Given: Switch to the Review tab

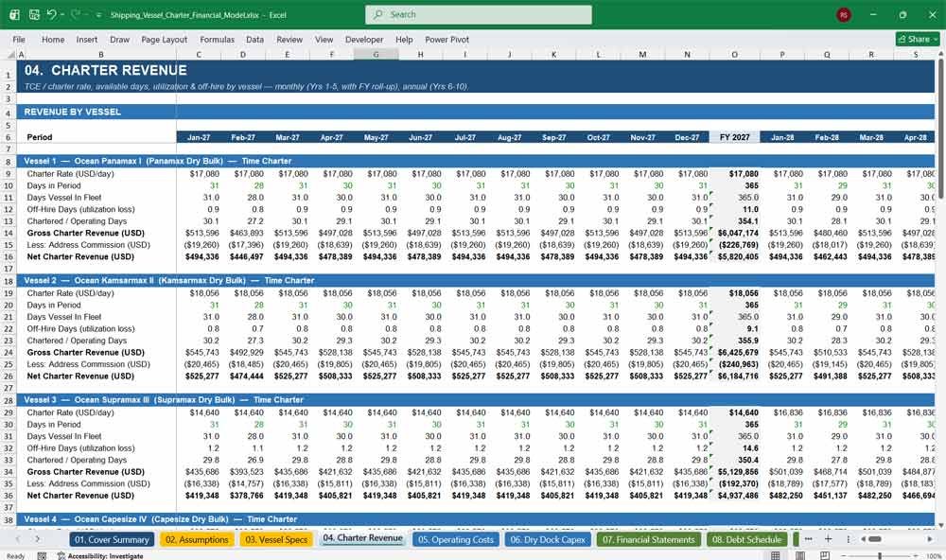Looking at the screenshot, I should pos(289,39).
